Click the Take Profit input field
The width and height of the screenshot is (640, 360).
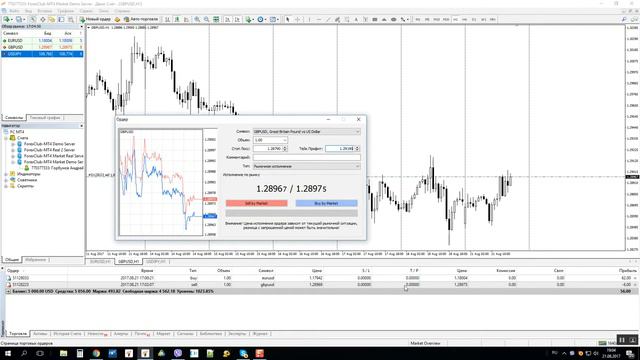click(340, 149)
